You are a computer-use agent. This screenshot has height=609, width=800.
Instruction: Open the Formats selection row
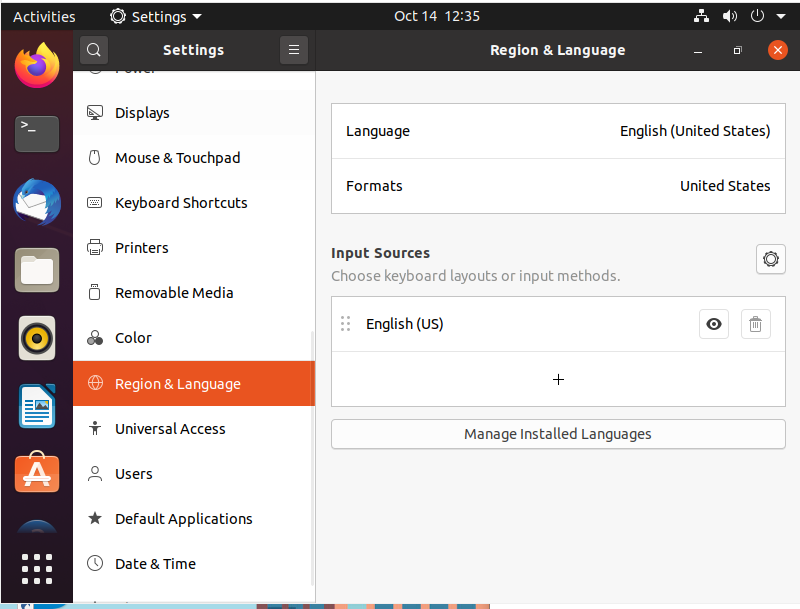(558, 186)
